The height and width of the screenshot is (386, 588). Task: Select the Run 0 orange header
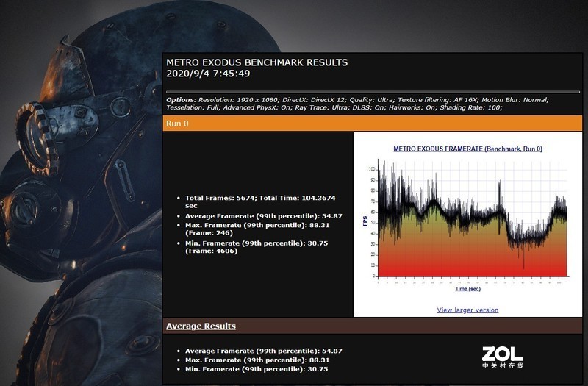pos(373,124)
